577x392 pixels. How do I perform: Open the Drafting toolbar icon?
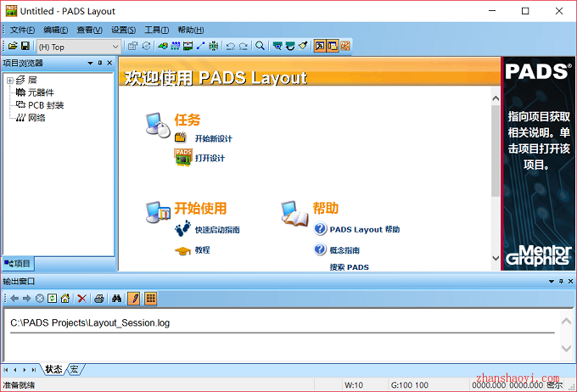point(163,46)
